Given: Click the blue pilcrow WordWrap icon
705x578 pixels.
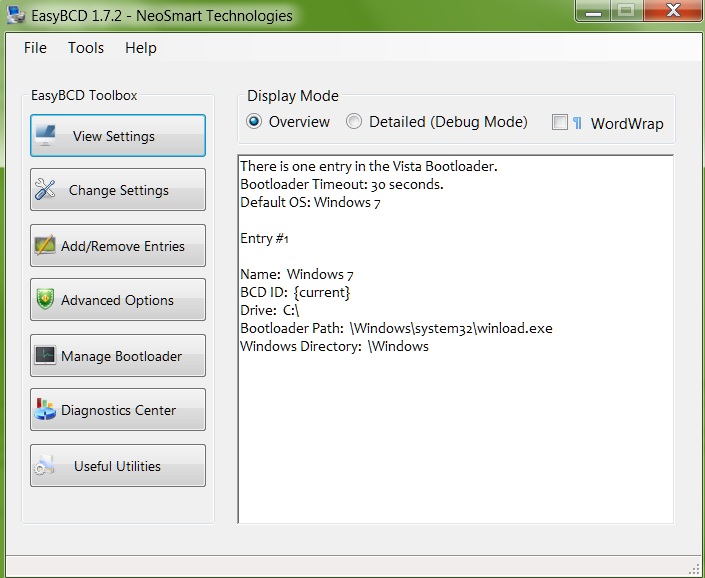Looking at the screenshot, I should point(577,123).
